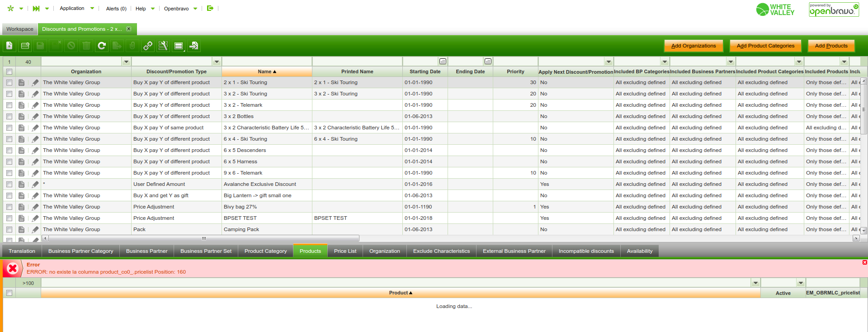Open Included Business Partners filter dropdown

pyautogui.click(x=731, y=62)
